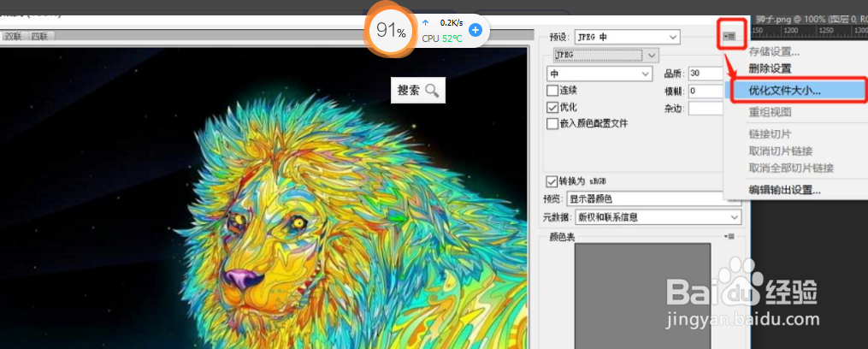Screen dimensions: 868x349
Task: Choose 重组视图 in the flyout menu
Action: [770, 112]
